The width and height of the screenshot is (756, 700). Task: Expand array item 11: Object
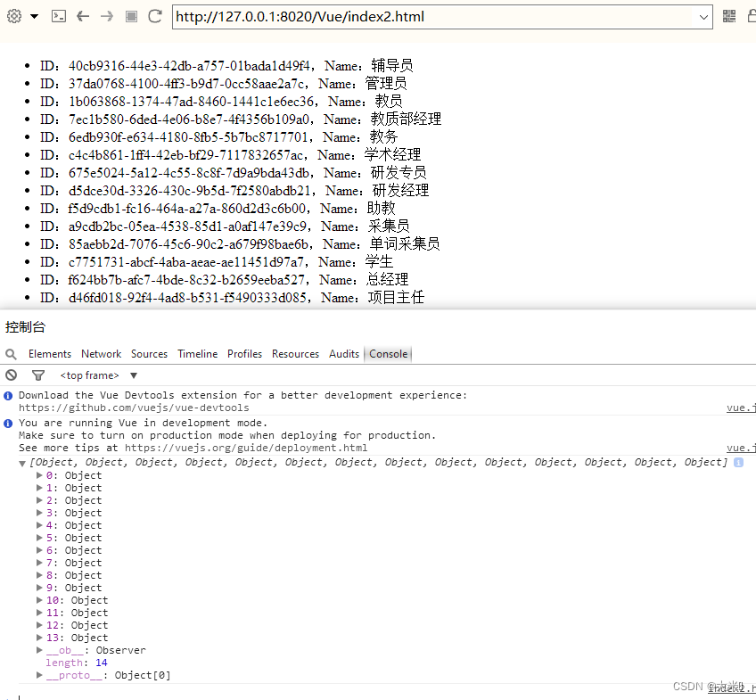[x=39, y=613]
